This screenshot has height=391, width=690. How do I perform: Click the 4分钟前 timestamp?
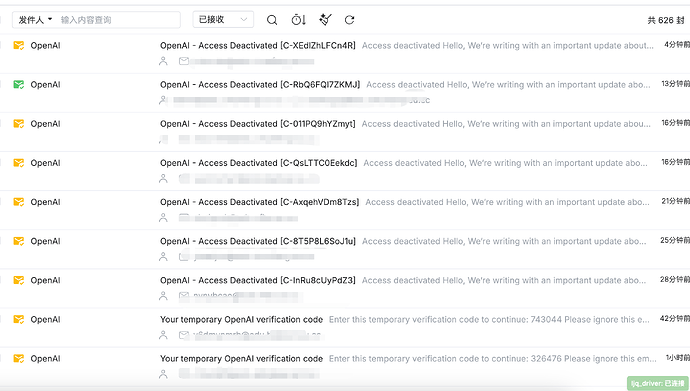click(677, 44)
